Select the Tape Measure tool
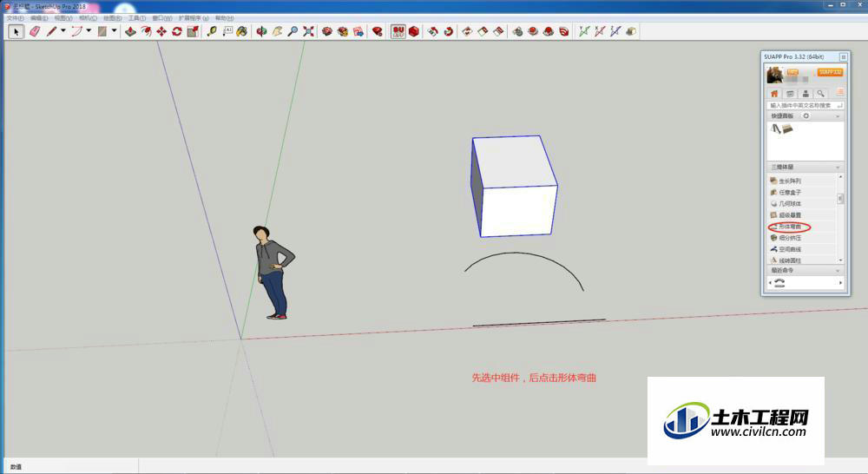This screenshot has width=868, height=474. [212, 31]
